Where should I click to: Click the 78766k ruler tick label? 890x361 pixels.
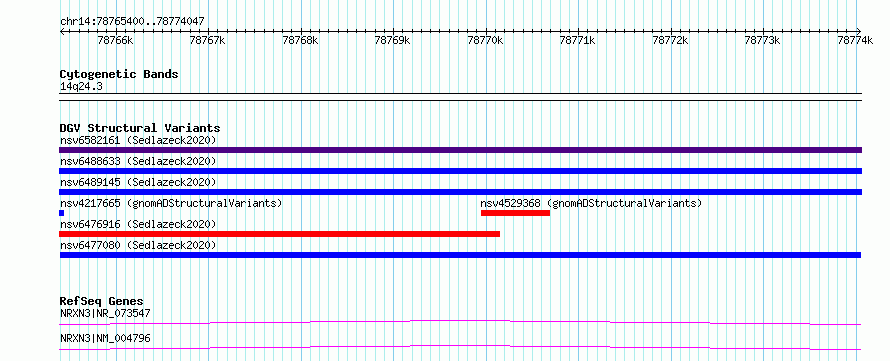(115, 40)
